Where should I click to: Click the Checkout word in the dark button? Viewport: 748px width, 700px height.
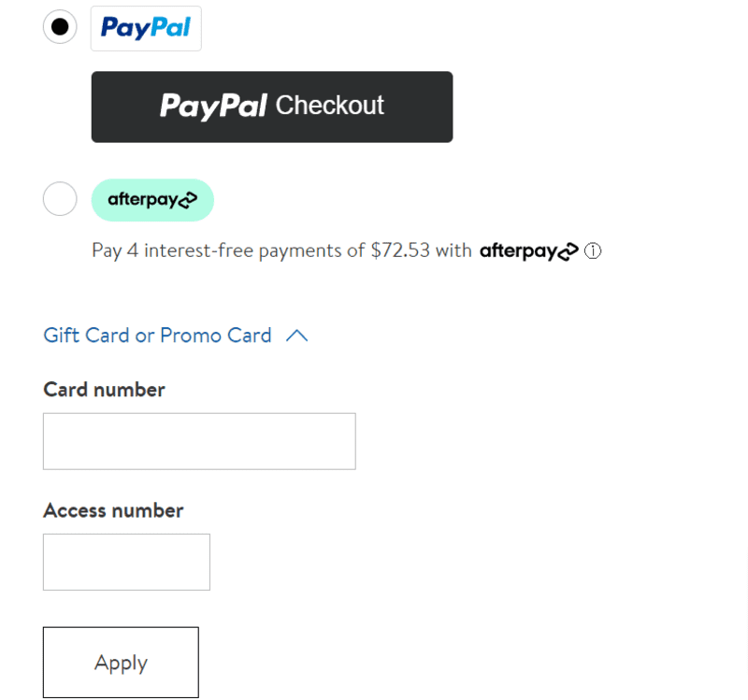click(330, 106)
